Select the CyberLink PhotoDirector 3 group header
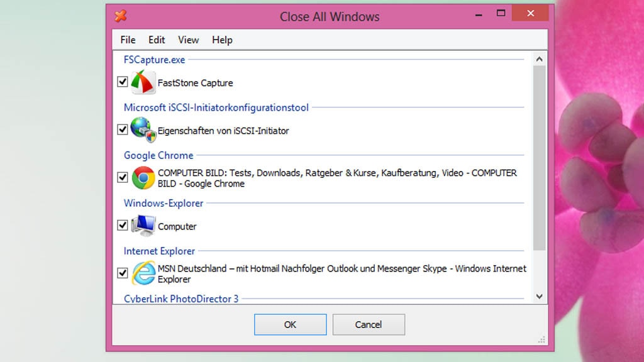 point(181,299)
